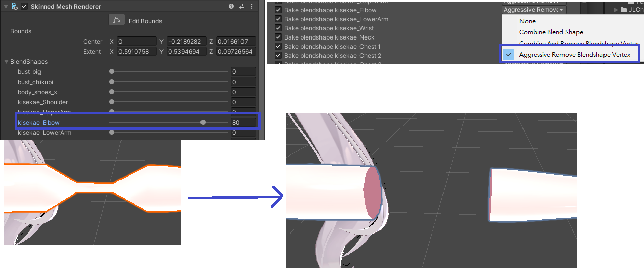Click the kisekae_LowerArm blendshape slider
Viewport: 644px width, 272px height.
coord(169,133)
